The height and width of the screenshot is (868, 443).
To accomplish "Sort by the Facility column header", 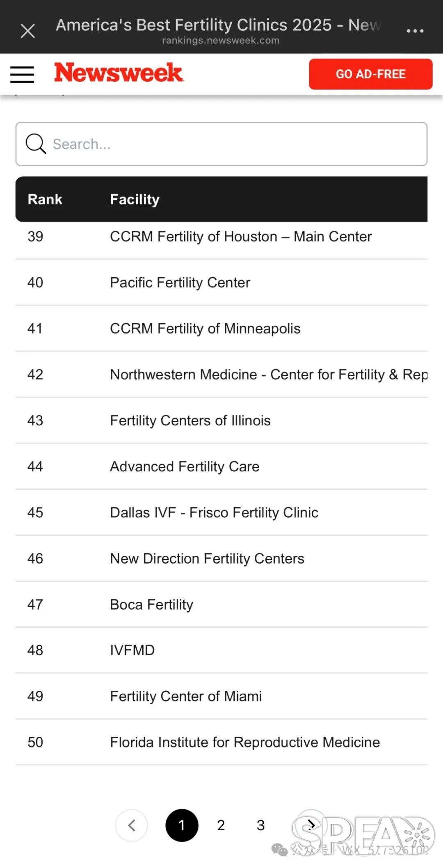I will click(x=135, y=199).
